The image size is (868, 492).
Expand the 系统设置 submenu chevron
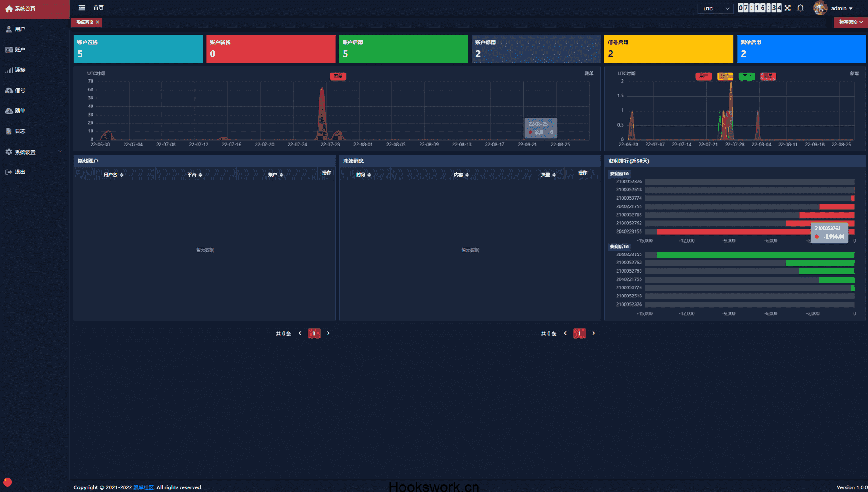click(x=60, y=151)
